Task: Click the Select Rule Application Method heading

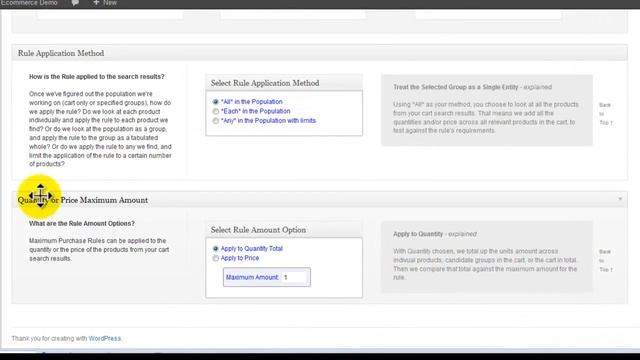Action: (x=265, y=83)
